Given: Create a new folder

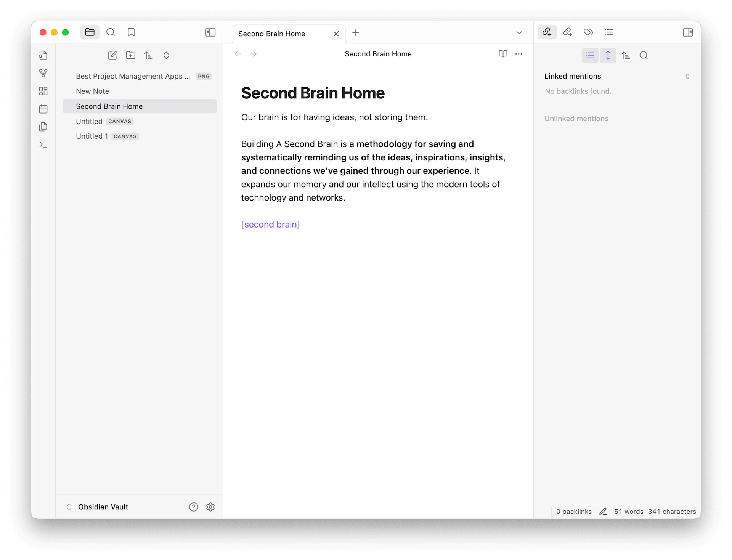Looking at the screenshot, I should [130, 55].
